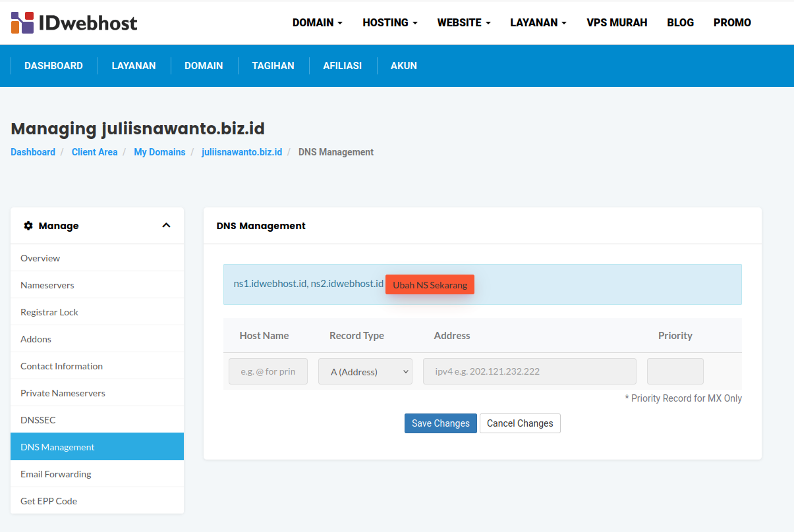The width and height of the screenshot is (794, 532).
Task: Click the Address column header
Action: click(x=452, y=336)
